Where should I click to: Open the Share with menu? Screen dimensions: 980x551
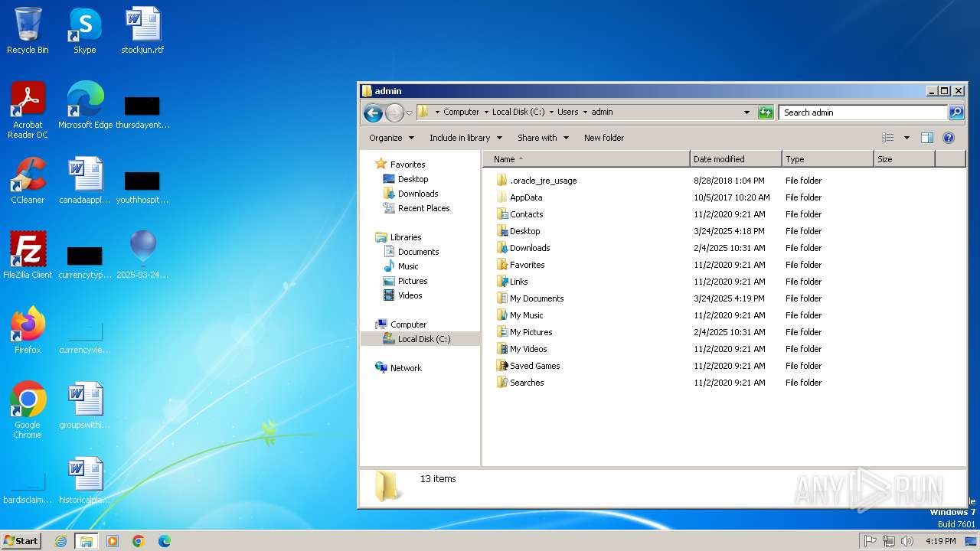(x=543, y=138)
